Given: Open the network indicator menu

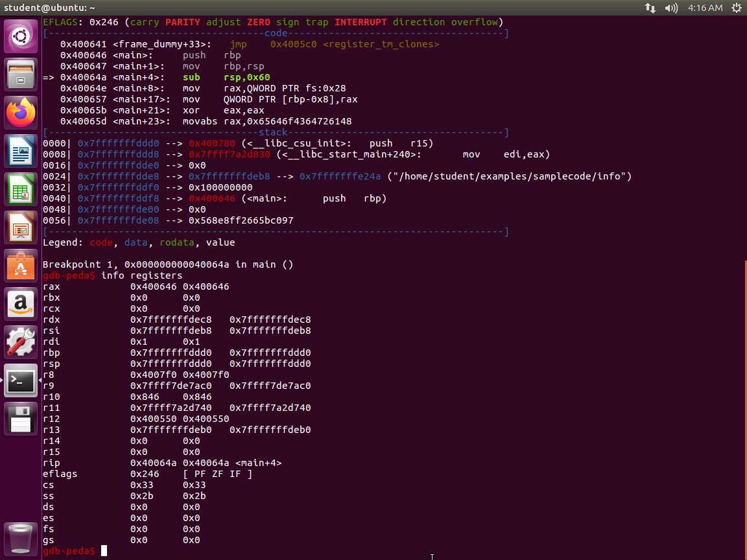Looking at the screenshot, I should (650, 8).
